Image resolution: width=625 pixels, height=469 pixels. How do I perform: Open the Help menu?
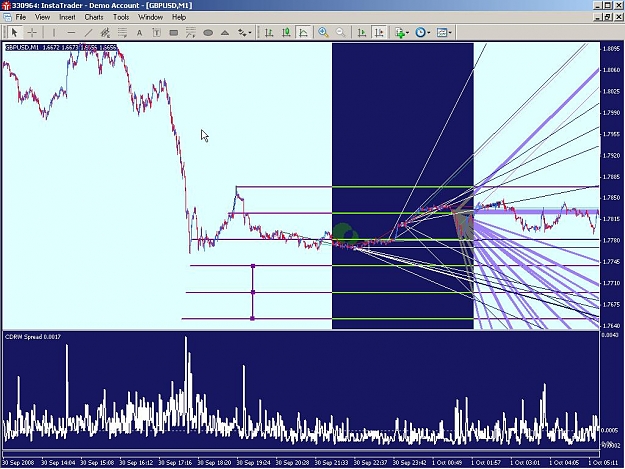(179, 17)
